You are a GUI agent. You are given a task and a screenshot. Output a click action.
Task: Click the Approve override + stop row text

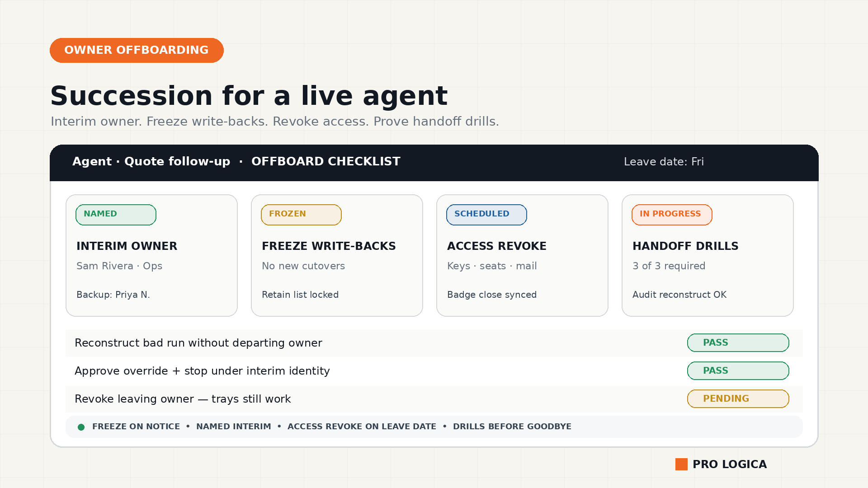pos(202,371)
